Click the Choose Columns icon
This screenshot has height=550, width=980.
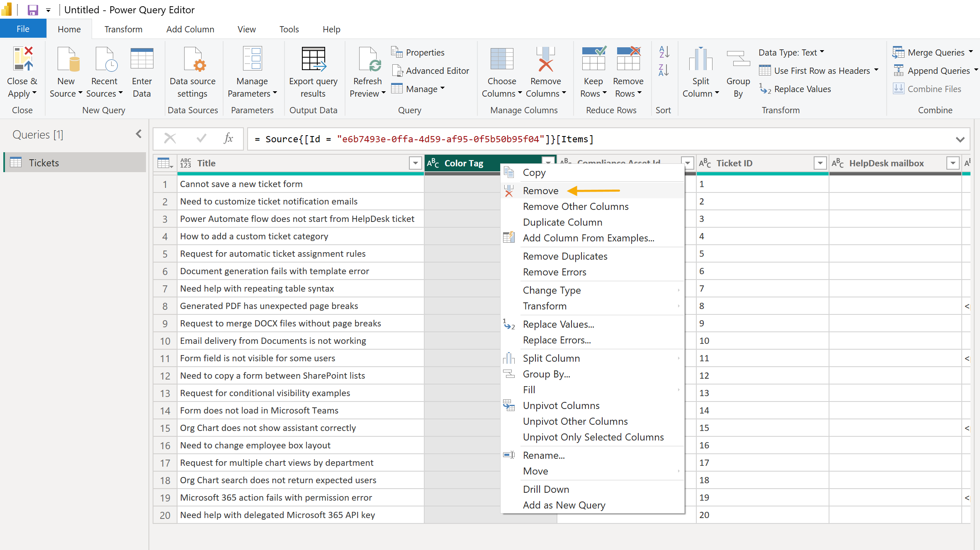click(502, 58)
